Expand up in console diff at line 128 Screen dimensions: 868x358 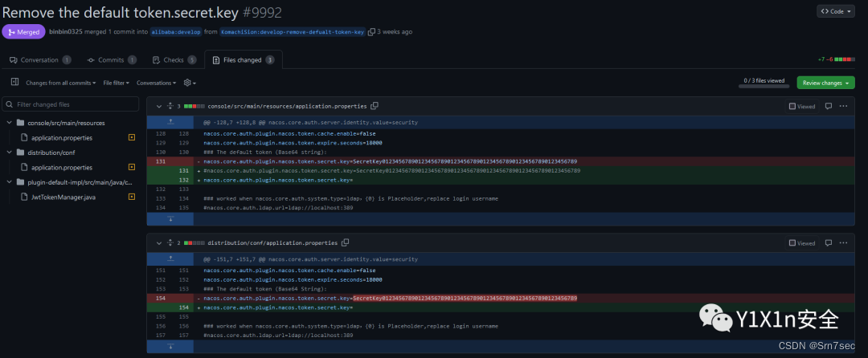(170, 122)
